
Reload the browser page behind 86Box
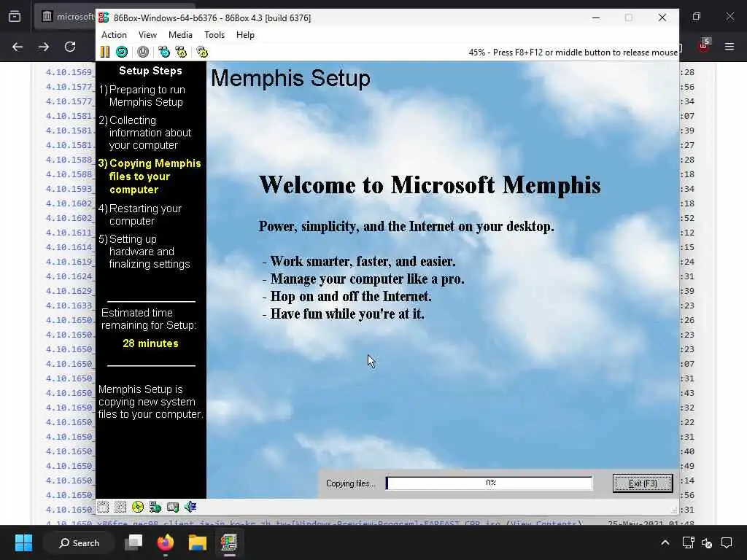pos(70,47)
